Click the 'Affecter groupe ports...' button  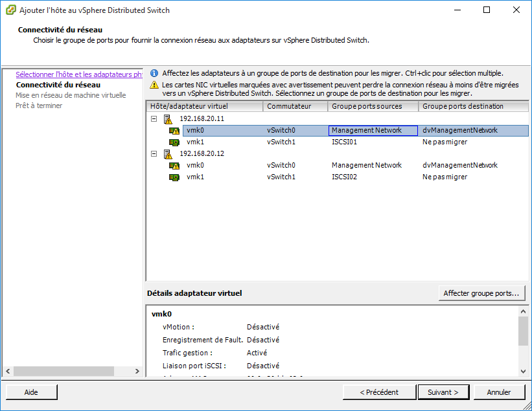click(481, 293)
